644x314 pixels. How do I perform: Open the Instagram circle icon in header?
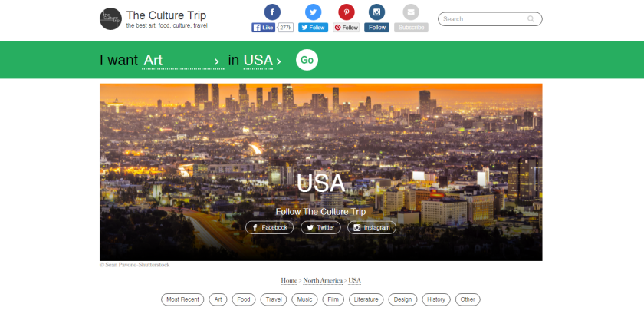coord(376,12)
